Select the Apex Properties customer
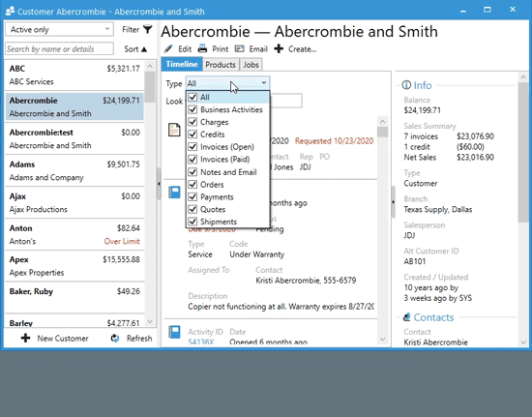 (74, 266)
